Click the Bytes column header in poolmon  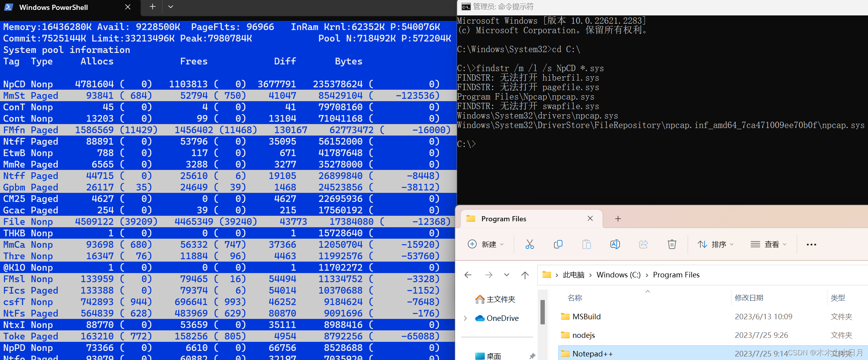348,61
